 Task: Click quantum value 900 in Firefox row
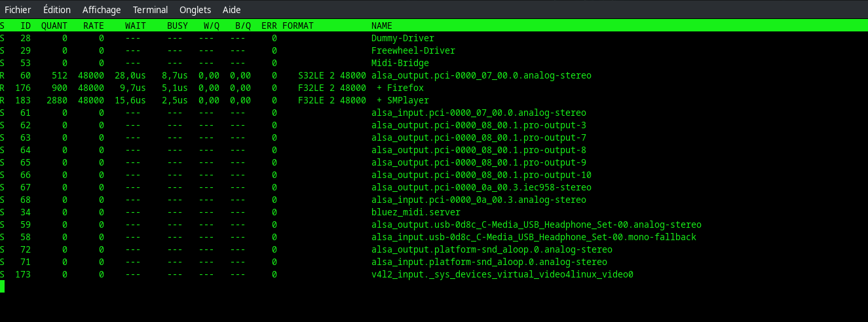[x=60, y=88]
